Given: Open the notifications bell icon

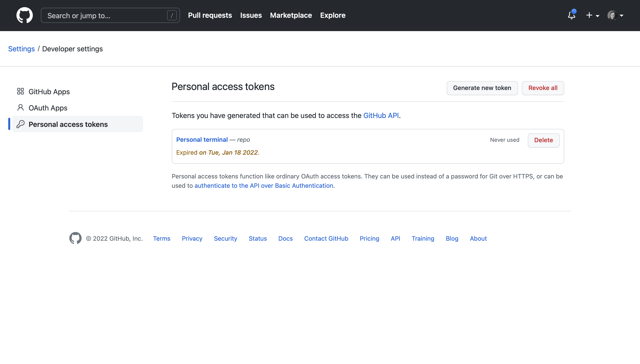Looking at the screenshot, I should tap(572, 15).
